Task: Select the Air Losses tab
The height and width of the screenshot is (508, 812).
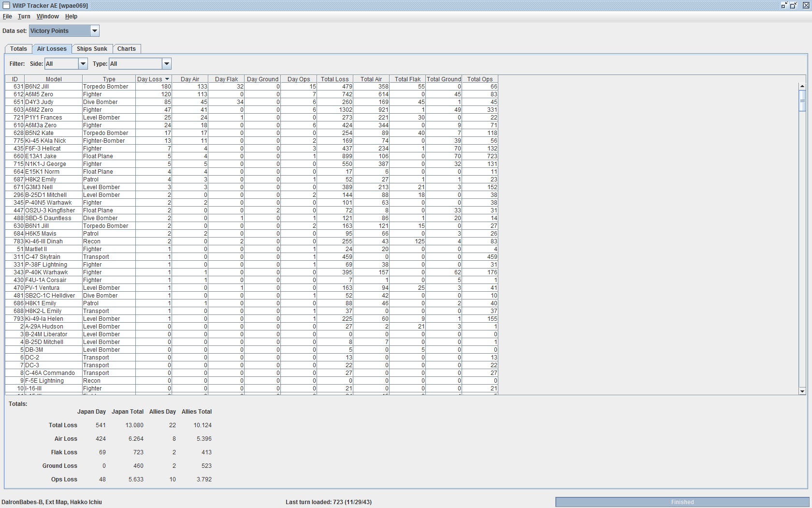Action: [52, 49]
